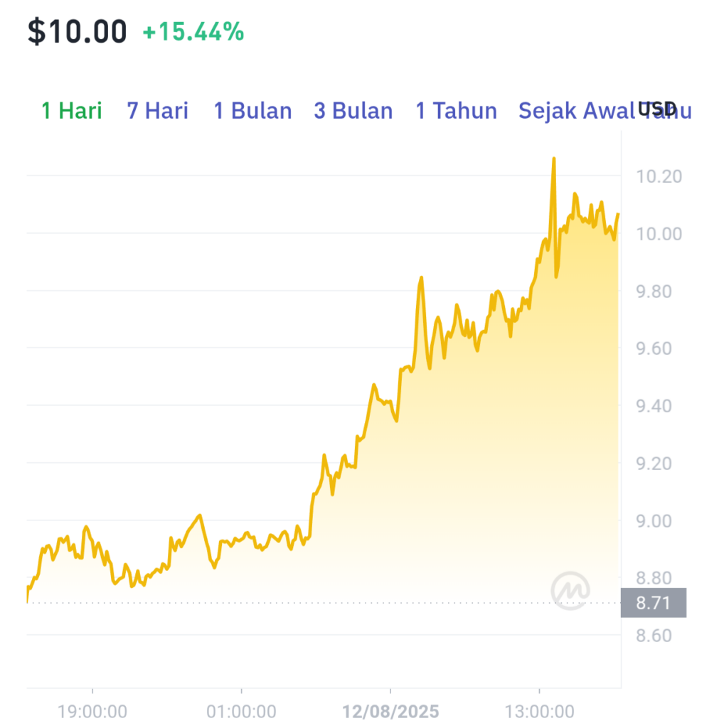
Task: Click the chart's highest peak above 10.20
Action: (x=553, y=160)
